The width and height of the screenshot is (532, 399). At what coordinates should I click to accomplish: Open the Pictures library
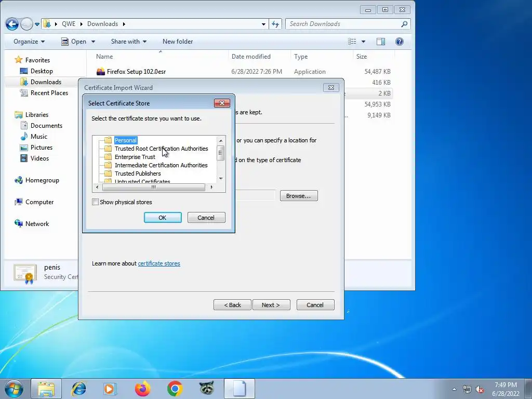[x=42, y=147]
